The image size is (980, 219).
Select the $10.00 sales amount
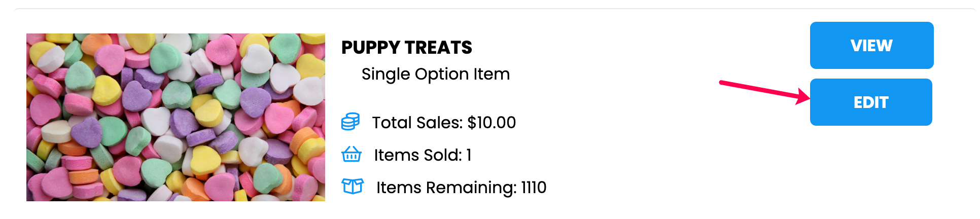tap(492, 123)
